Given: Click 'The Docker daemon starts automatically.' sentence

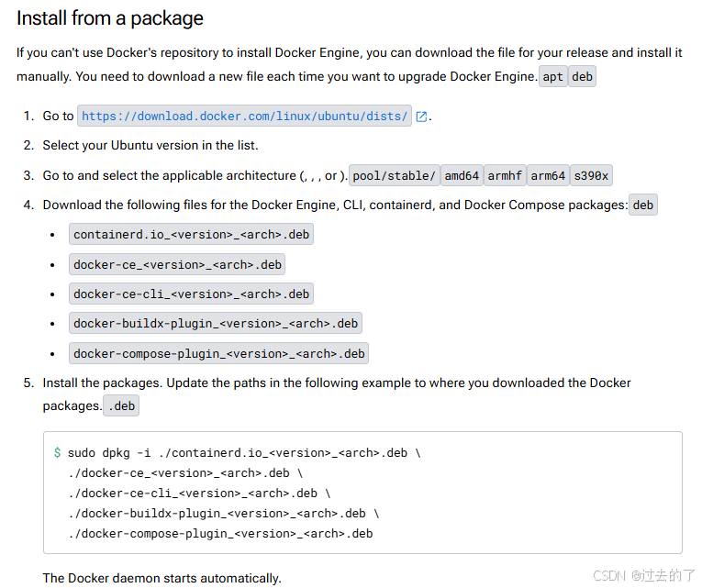Looking at the screenshot, I should tap(162, 578).
